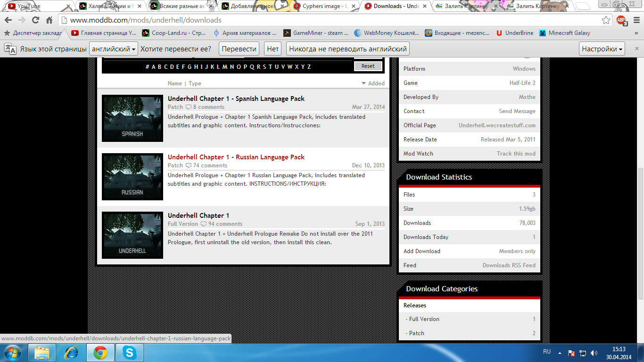Open the browser home page

pos(49,20)
